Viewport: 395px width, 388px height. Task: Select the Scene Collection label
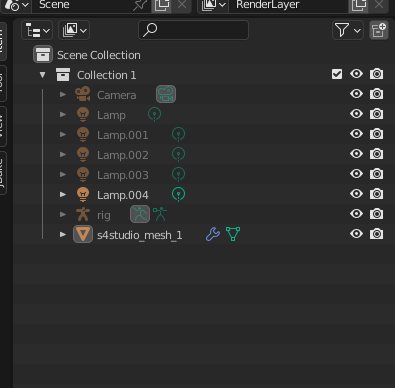(x=99, y=55)
